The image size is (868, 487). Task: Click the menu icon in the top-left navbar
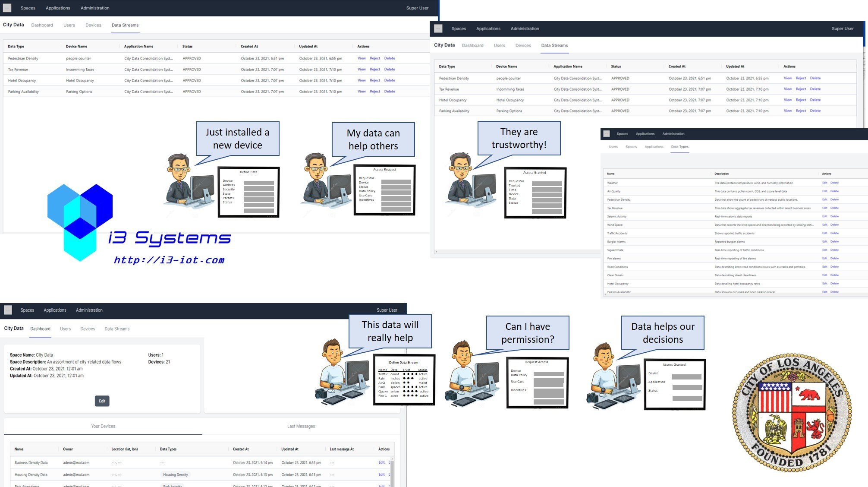[x=7, y=8]
